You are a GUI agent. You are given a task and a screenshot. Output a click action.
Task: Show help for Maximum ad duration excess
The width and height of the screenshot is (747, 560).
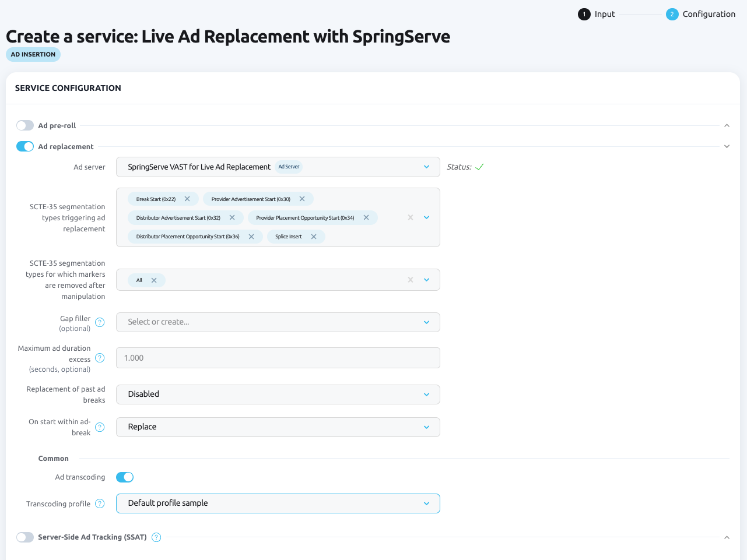click(x=100, y=358)
